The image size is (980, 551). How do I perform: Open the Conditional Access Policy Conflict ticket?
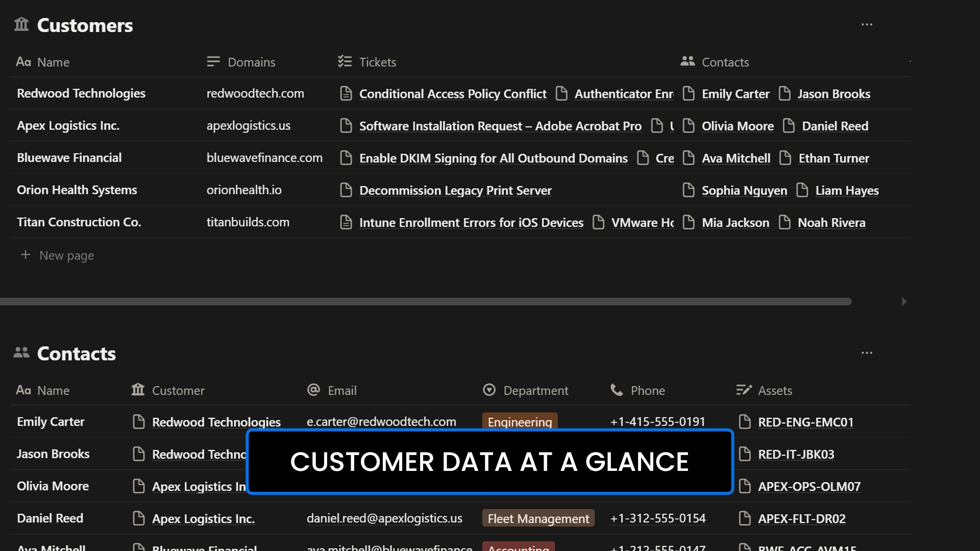tap(452, 94)
